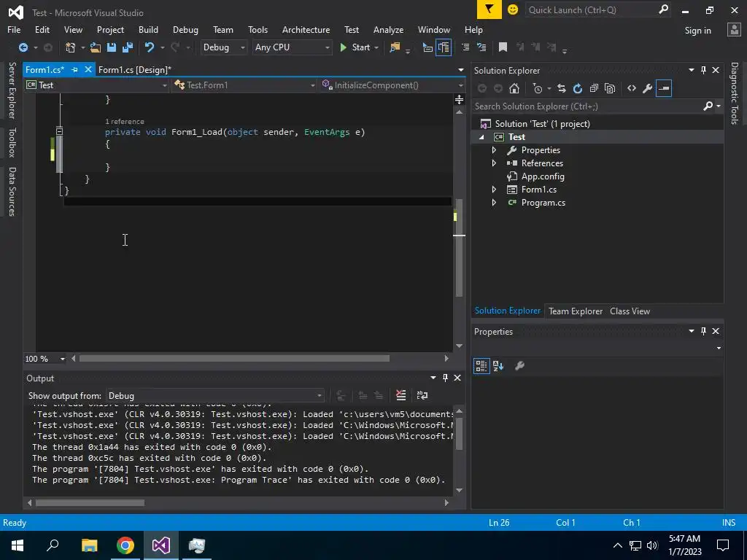The image size is (747, 560).
Task: Save Form1.cs with the single-disk save icon
Action: point(112,47)
